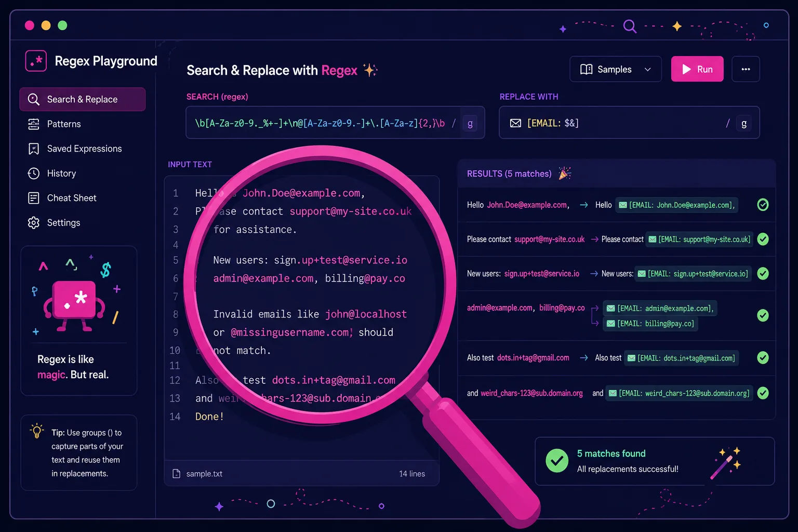
Task: Click the green window maximize dot
Action: coord(62,25)
